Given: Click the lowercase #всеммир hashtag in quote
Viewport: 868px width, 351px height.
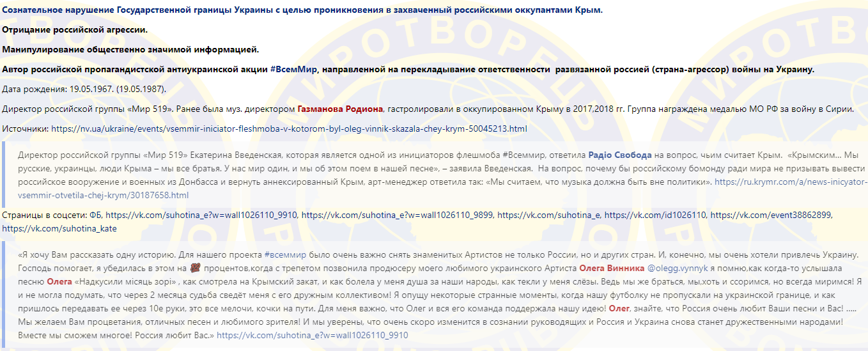Looking at the screenshot, I should pos(285,255).
